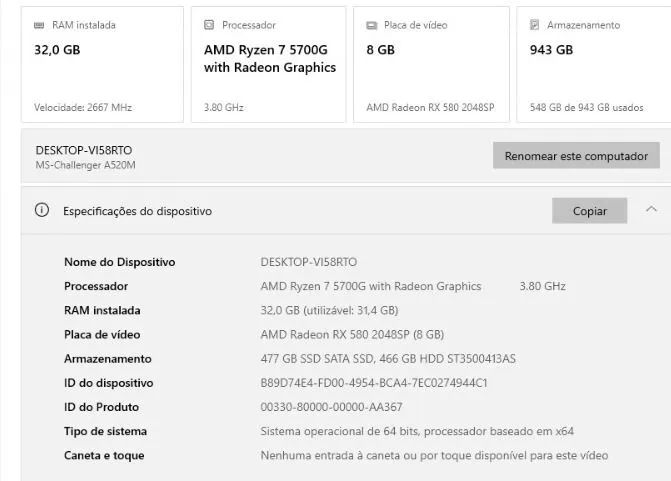Viewport: 671px width, 481px height.
Task: Open the AMD Ryzen 7 5700G processor card
Action: click(268, 64)
